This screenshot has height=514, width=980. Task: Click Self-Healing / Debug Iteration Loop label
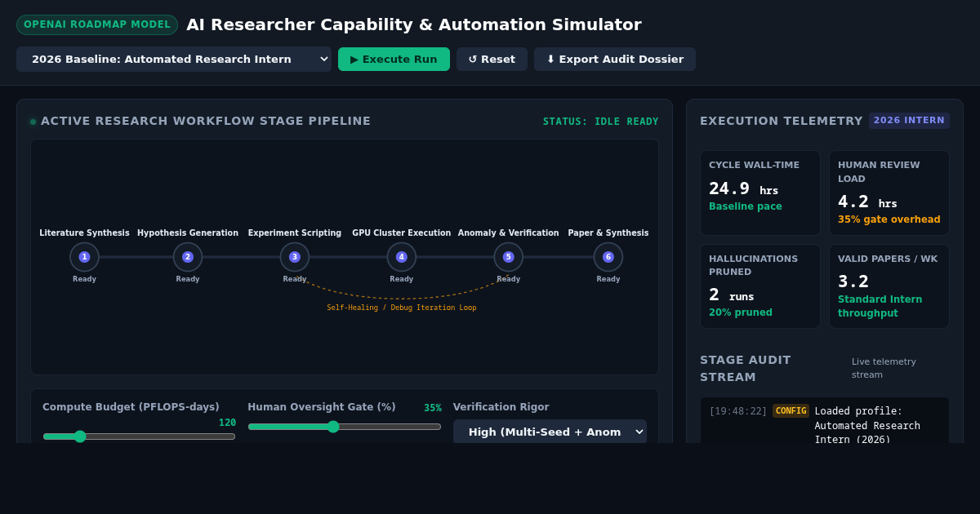[x=402, y=308]
